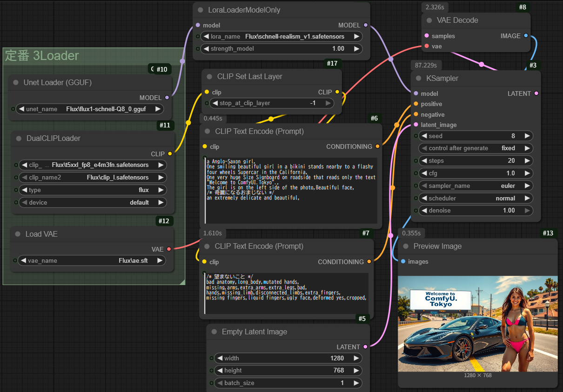Screen dimensions: 563x392
Task: Click the images input port on Preview Image
Action: pos(403,261)
